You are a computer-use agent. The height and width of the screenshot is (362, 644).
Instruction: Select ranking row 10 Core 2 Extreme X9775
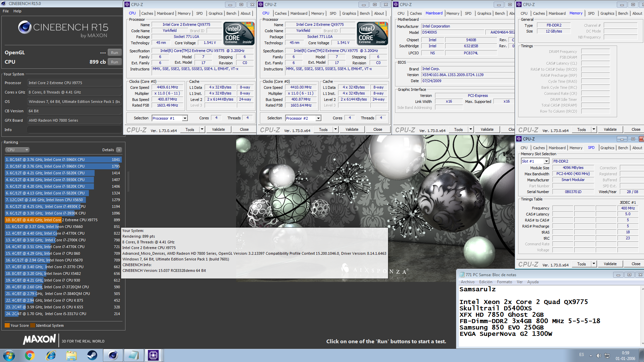point(63,220)
